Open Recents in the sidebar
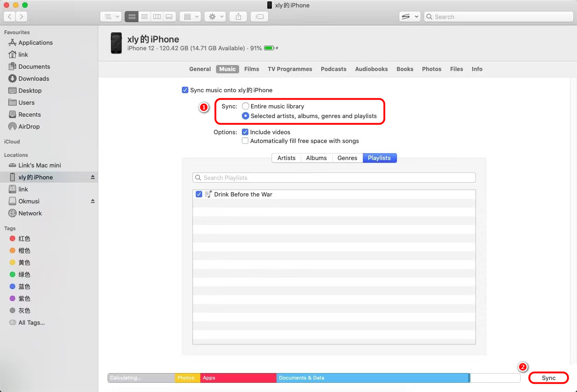577x392 pixels. [30, 114]
